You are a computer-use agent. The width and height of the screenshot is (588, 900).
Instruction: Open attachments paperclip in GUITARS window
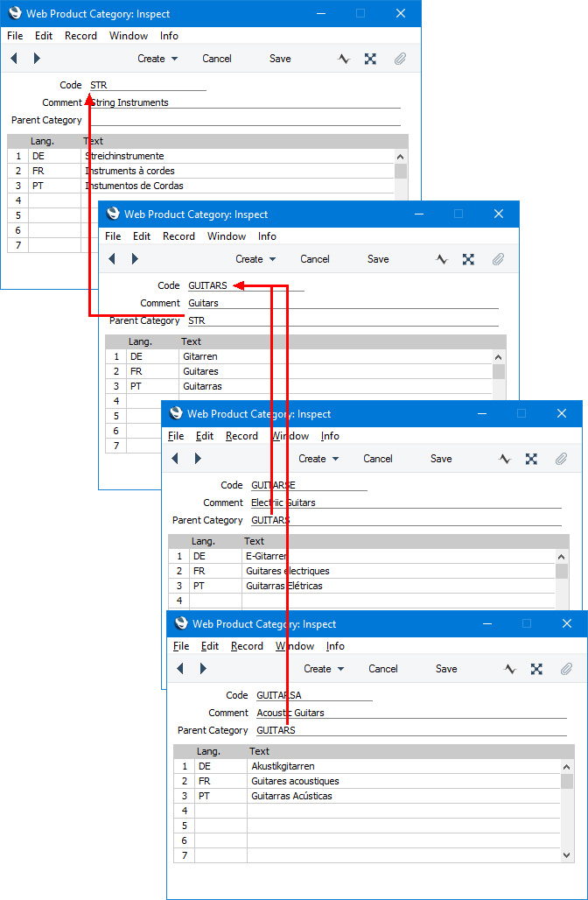click(498, 259)
